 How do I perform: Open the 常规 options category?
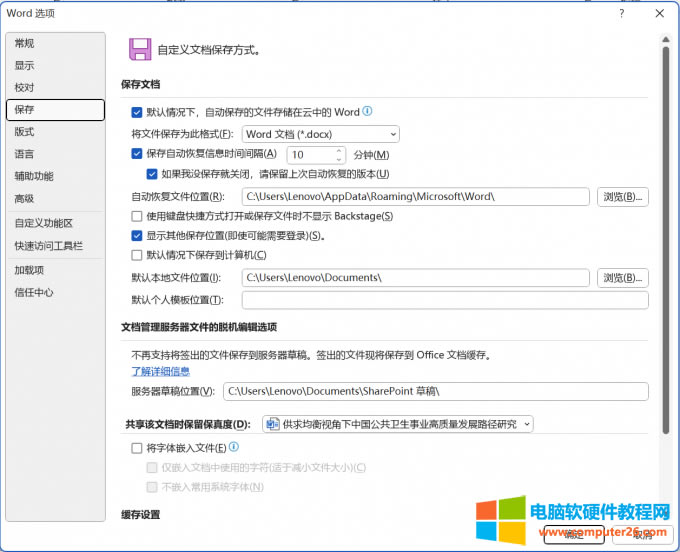[55, 43]
